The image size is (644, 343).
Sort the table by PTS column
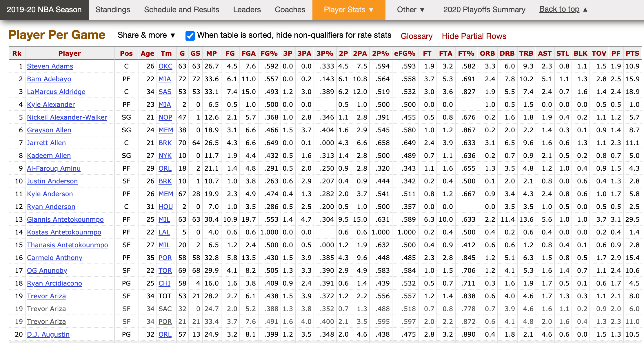(x=632, y=53)
